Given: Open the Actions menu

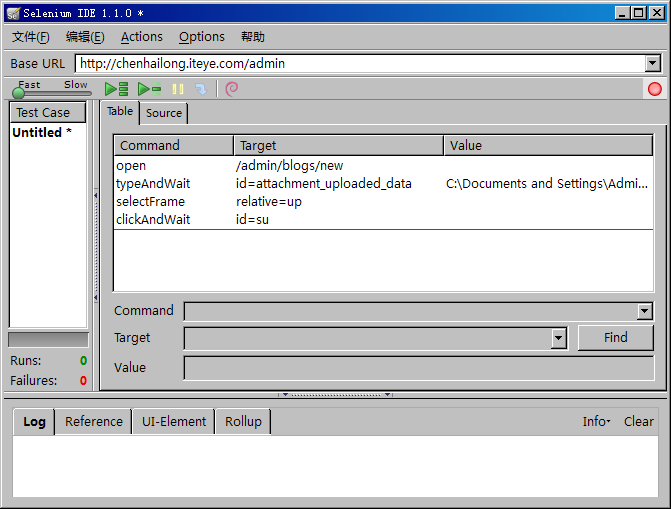Looking at the screenshot, I should point(142,37).
